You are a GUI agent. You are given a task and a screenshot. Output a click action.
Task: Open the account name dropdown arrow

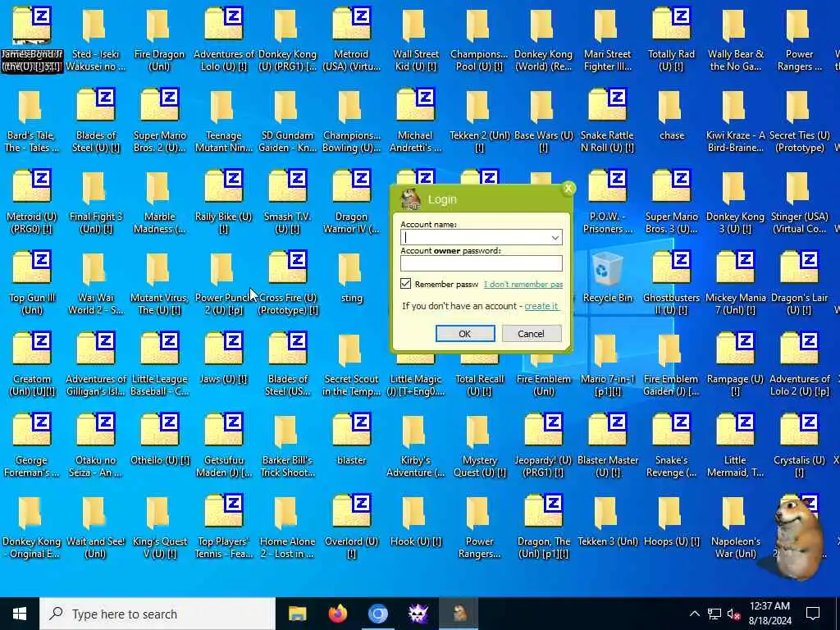(555, 238)
